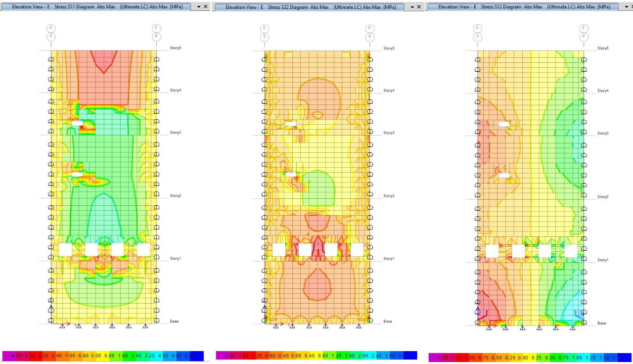Click a white wall opening near Story1 in S22 view
This screenshot has width=633, height=364.
305,249
